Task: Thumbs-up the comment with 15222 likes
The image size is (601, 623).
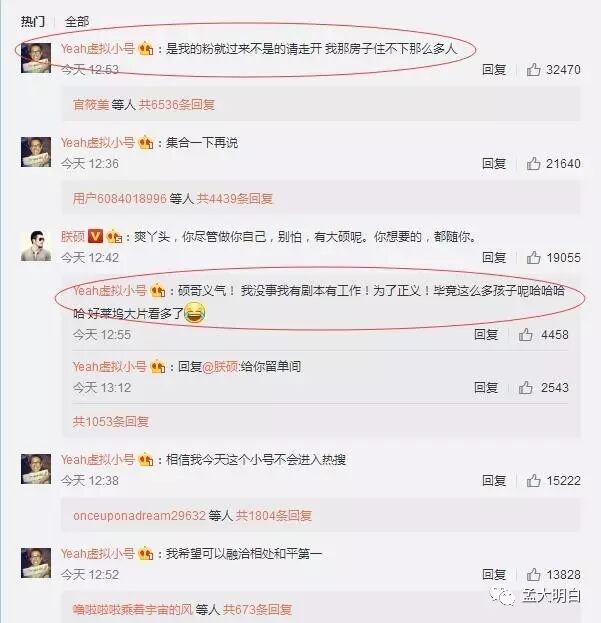Action: tap(533, 480)
